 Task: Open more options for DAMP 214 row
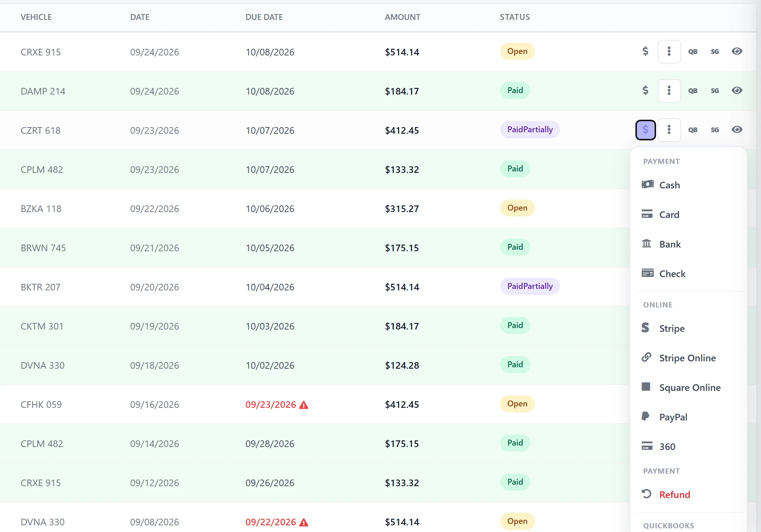pyautogui.click(x=669, y=91)
